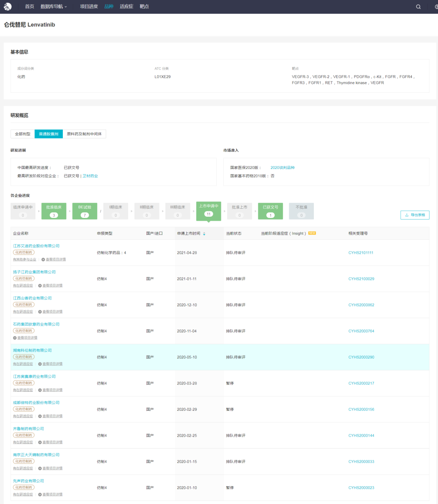Viewport: 438px width, 504px height.
Task: Click the 导出表格 export button
Action: click(x=415, y=215)
